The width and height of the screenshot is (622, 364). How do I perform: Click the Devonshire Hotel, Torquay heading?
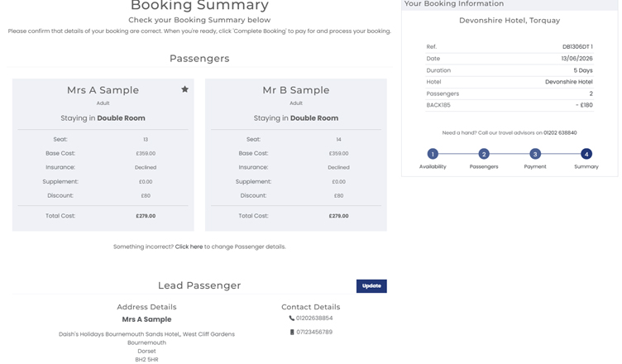510,20
